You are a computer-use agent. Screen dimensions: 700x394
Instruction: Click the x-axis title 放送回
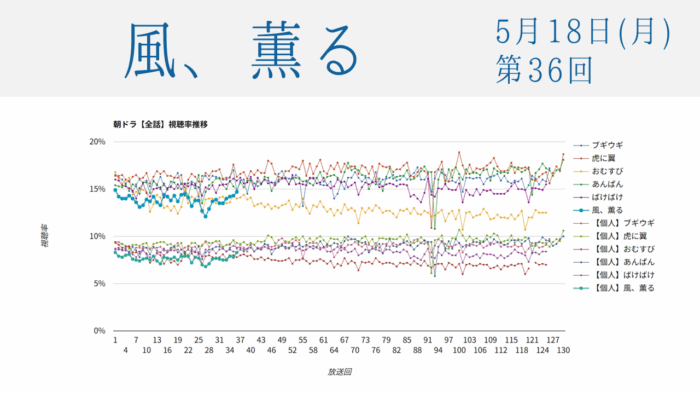coord(339,372)
